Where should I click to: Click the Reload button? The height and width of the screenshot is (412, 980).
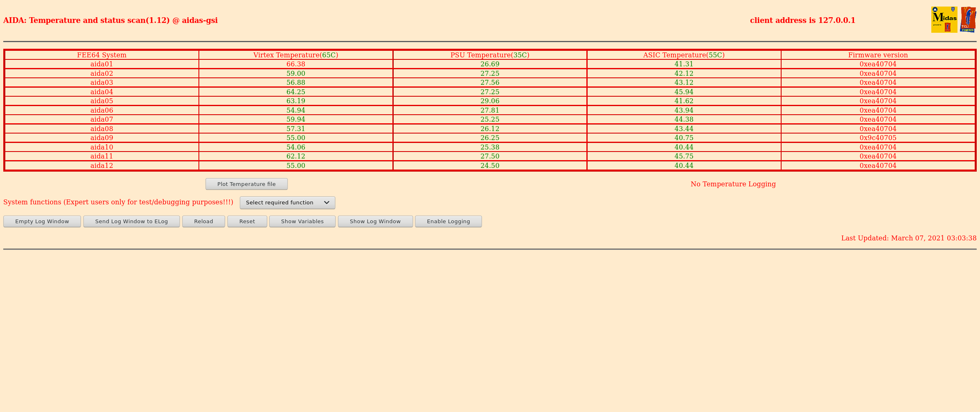[x=203, y=222]
